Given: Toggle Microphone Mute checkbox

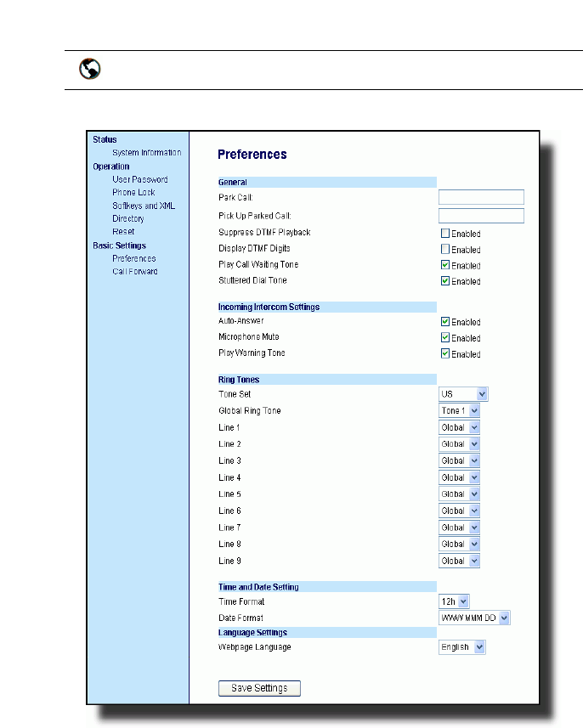Looking at the screenshot, I should tap(445, 337).
